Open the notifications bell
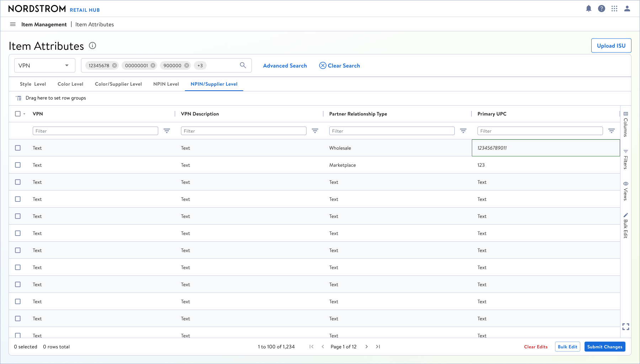 pos(589,9)
